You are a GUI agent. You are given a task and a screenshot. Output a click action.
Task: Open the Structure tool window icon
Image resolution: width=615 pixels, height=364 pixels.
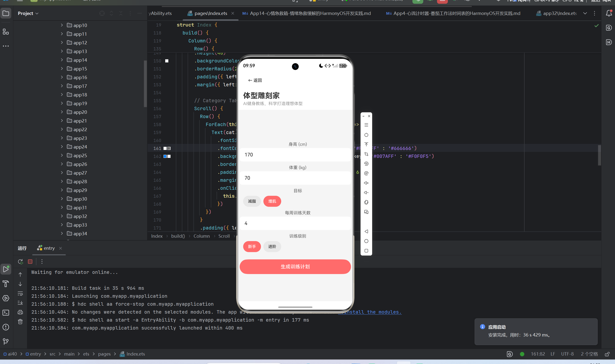[x=6, y=32]
